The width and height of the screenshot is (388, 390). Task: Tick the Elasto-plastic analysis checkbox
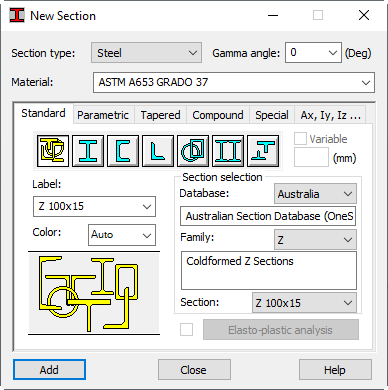pos(186,330)
